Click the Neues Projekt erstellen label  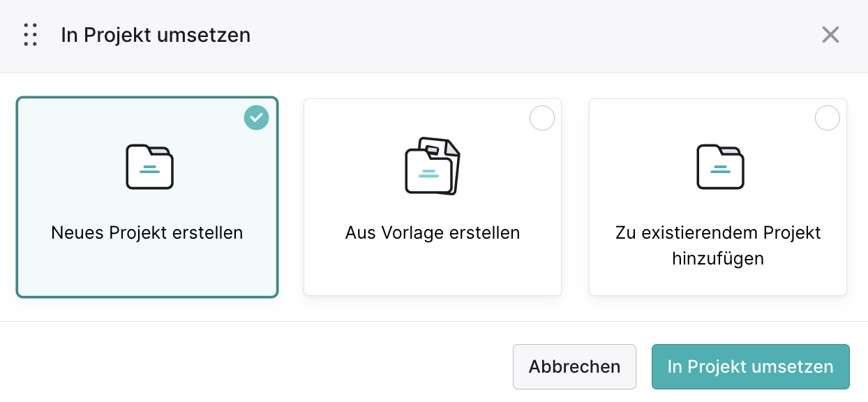coord(147,232)
